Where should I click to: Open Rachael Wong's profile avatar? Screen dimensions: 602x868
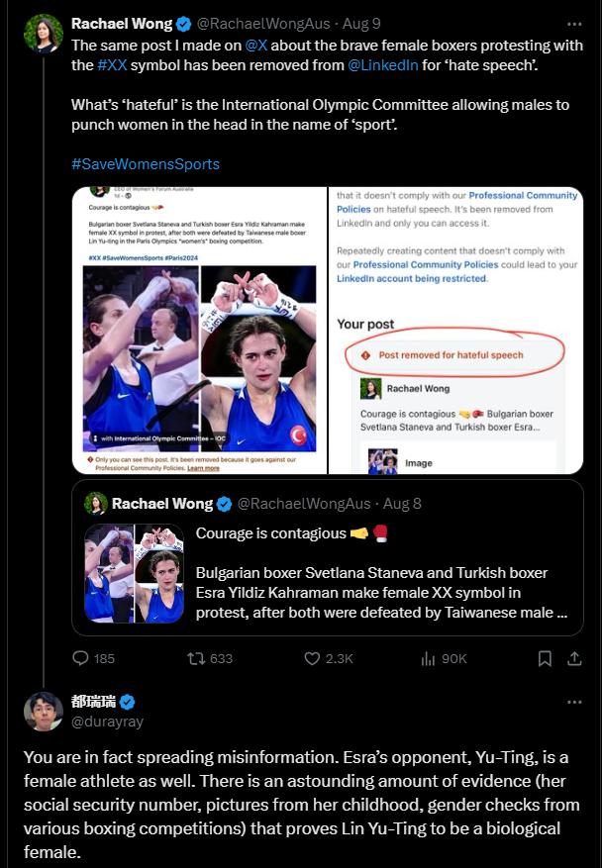tap(44, 34)
